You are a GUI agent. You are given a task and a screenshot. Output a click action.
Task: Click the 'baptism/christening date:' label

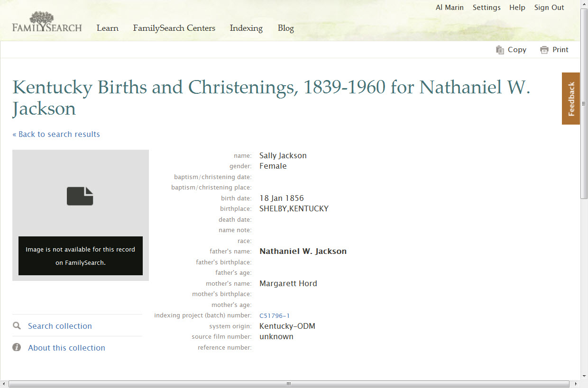[x=213, y=177]
